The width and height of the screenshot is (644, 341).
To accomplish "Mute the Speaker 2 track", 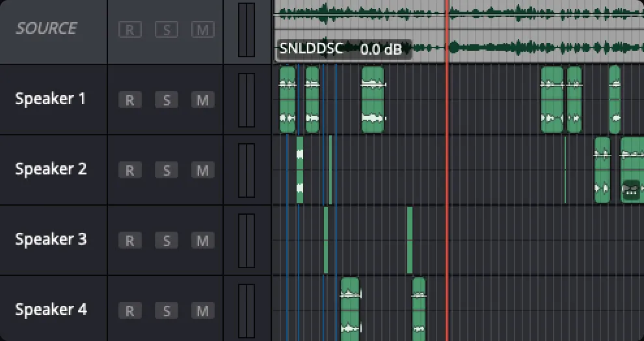I will 203,170.
